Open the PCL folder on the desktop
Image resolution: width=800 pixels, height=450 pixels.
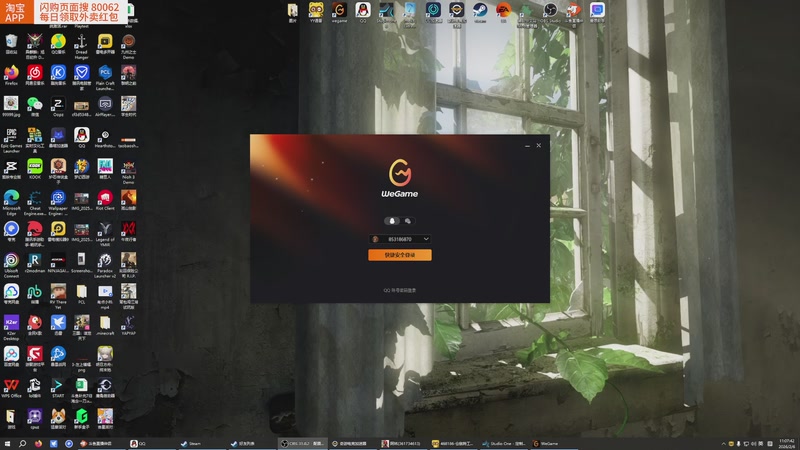(x=82, y=294)
